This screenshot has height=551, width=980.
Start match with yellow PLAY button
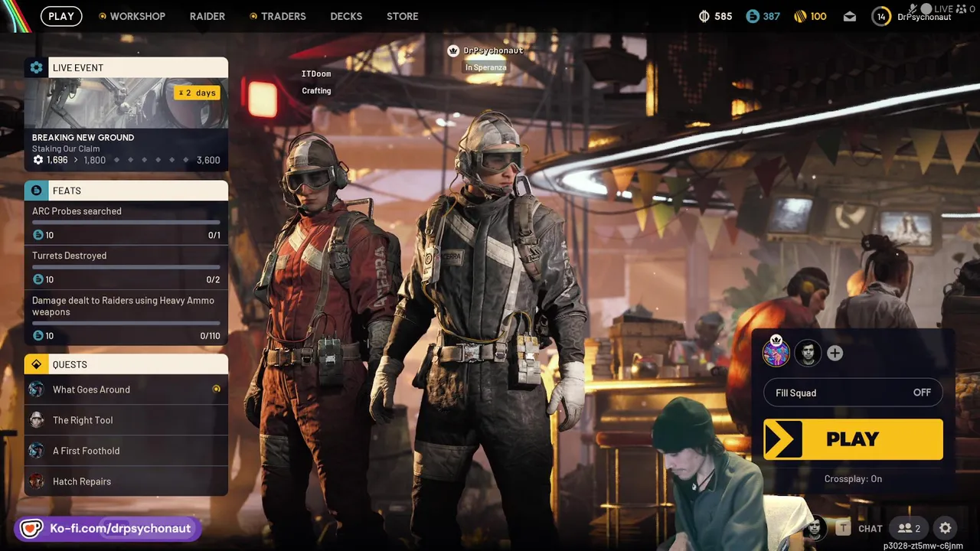point(853,439)
